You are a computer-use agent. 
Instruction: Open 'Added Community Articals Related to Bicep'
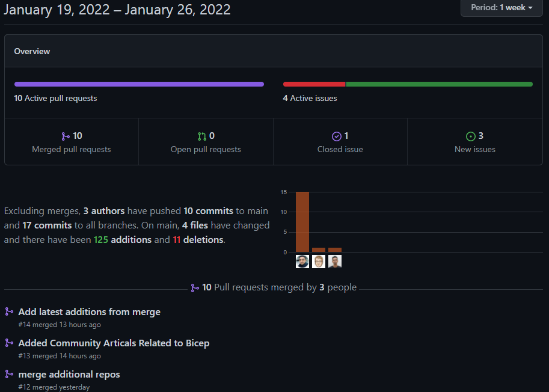click(x=114, y=343)
